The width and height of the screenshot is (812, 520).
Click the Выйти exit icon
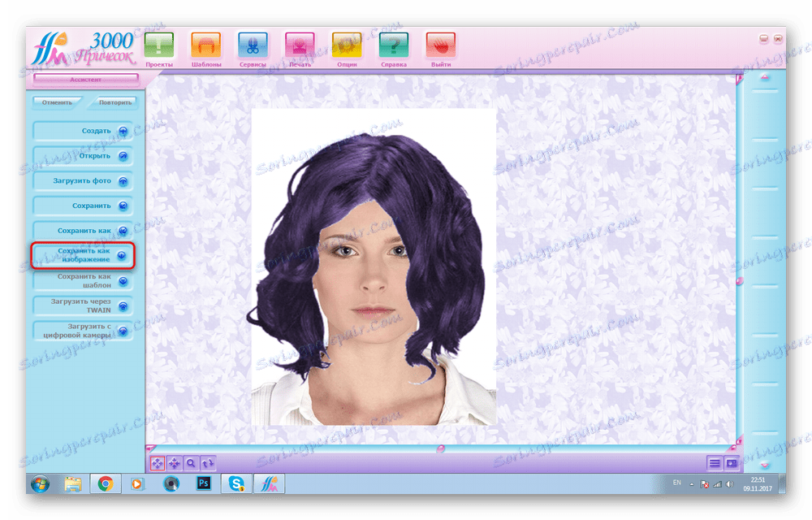coord(441,45)
